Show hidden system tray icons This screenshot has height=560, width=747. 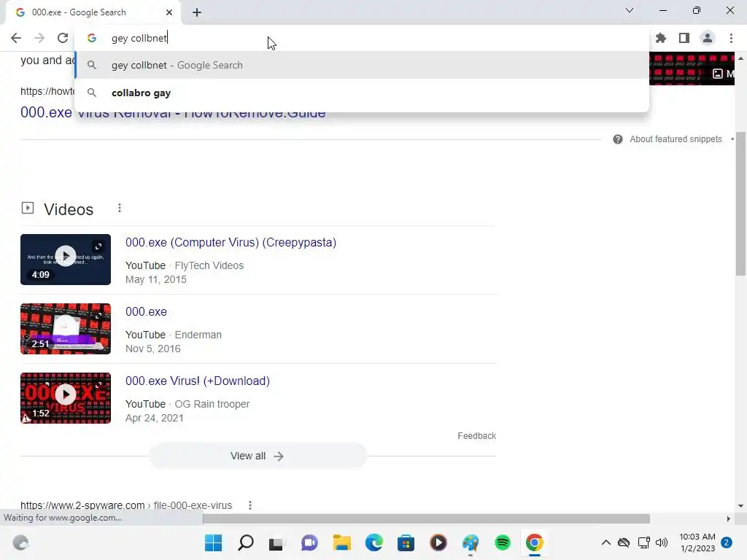tap(606, 542)
